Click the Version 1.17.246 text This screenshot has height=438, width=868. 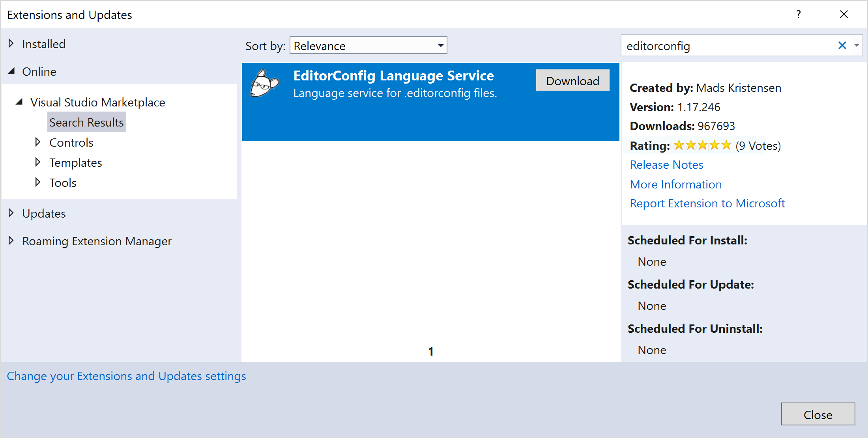click(x=675, y=107)
